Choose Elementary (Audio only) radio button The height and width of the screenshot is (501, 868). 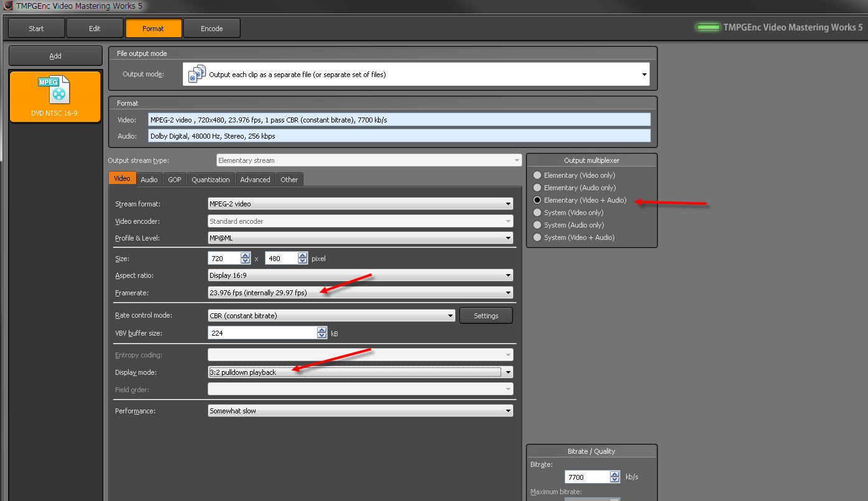pyautogui.click(x=537, y=188)
